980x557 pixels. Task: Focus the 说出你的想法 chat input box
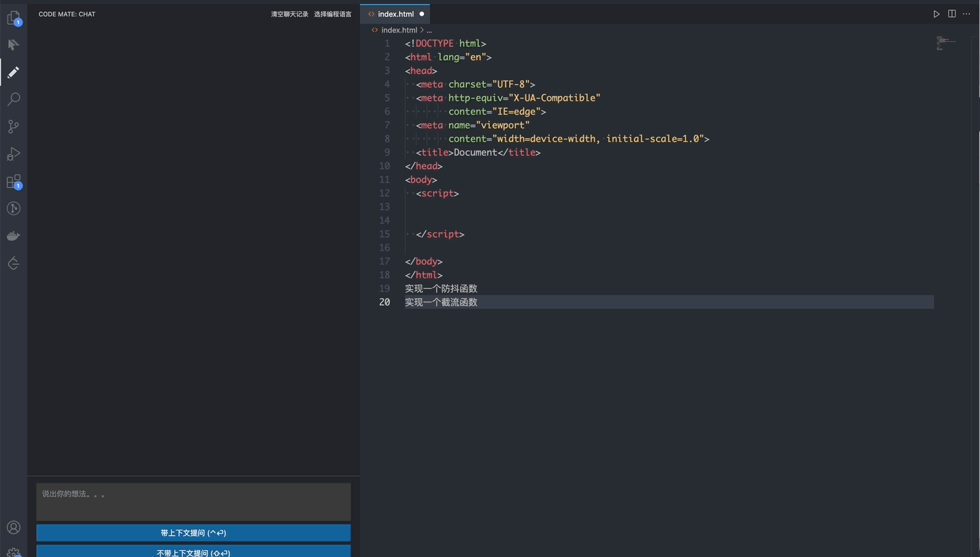click(193, 502)
